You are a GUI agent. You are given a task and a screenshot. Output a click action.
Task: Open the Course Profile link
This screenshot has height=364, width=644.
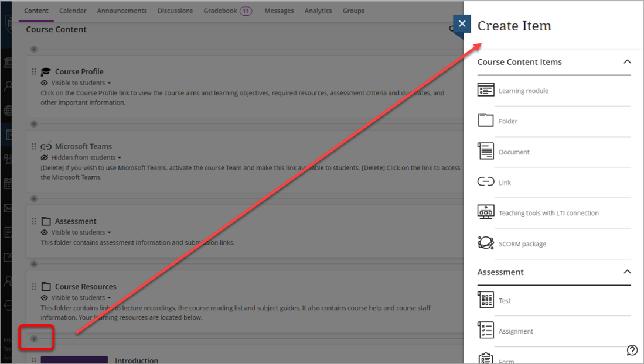[79, 71]
